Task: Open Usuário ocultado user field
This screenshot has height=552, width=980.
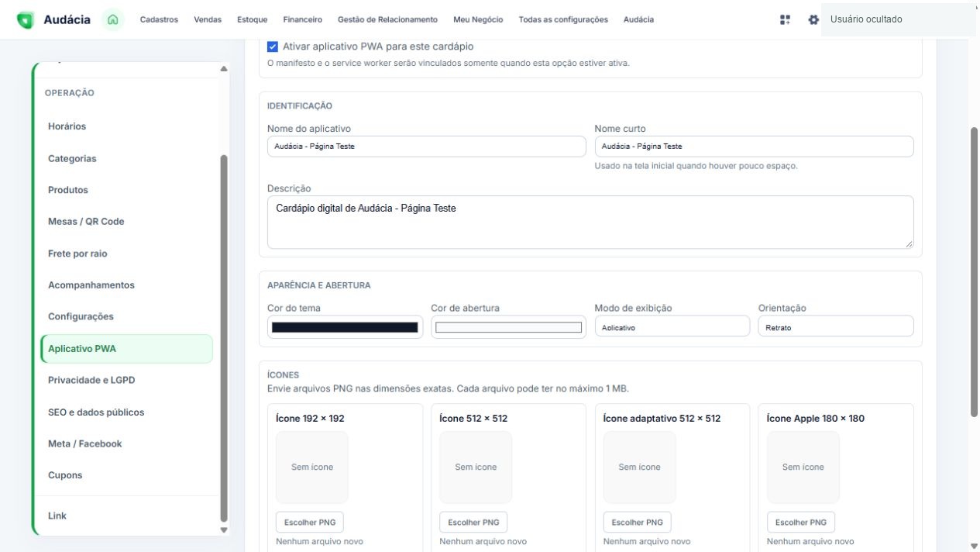Action: point(898,19)
